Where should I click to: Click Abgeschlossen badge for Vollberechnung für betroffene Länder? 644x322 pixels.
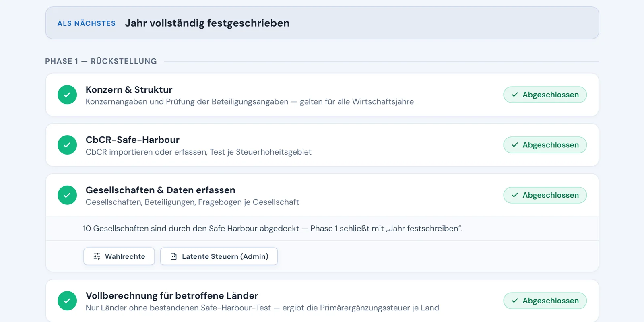(545, 301)
